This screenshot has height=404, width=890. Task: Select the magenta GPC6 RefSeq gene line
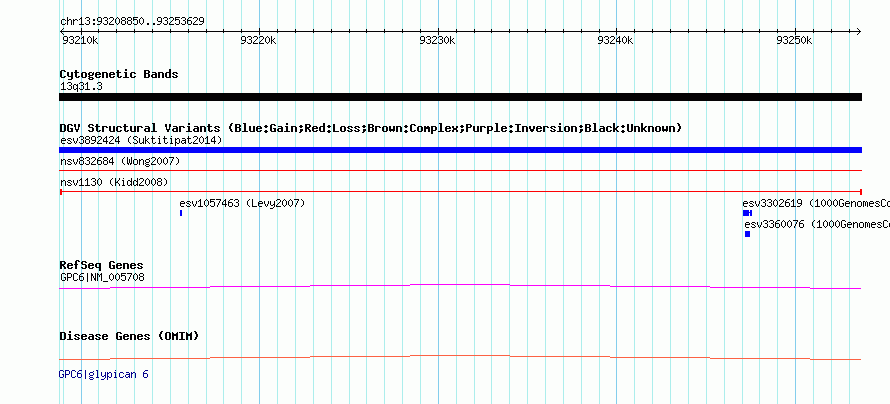(460, 287)
